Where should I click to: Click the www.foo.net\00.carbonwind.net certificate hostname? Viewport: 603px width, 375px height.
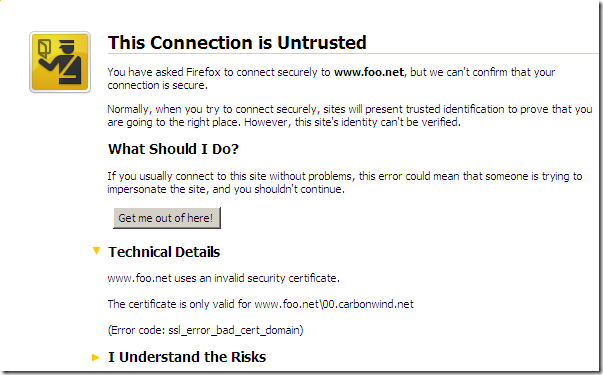334,304
